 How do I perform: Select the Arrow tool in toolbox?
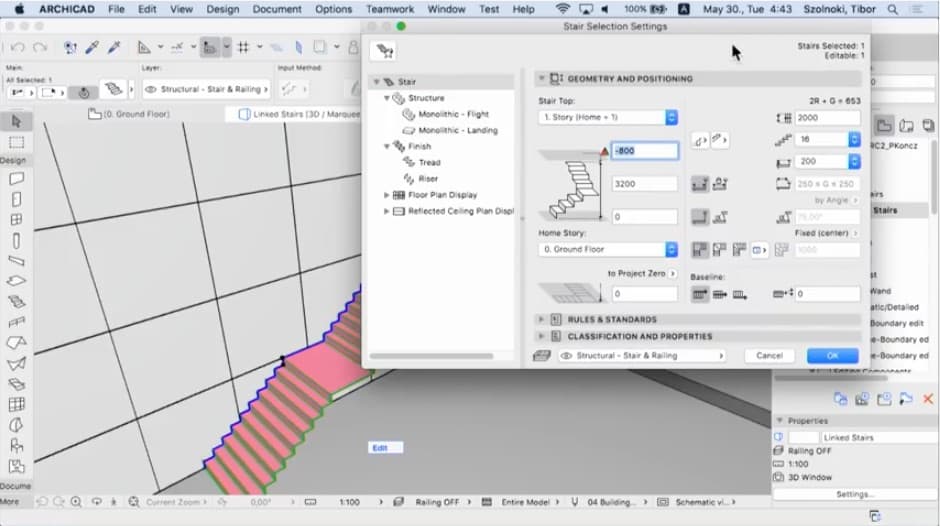(x=16, y=121)
